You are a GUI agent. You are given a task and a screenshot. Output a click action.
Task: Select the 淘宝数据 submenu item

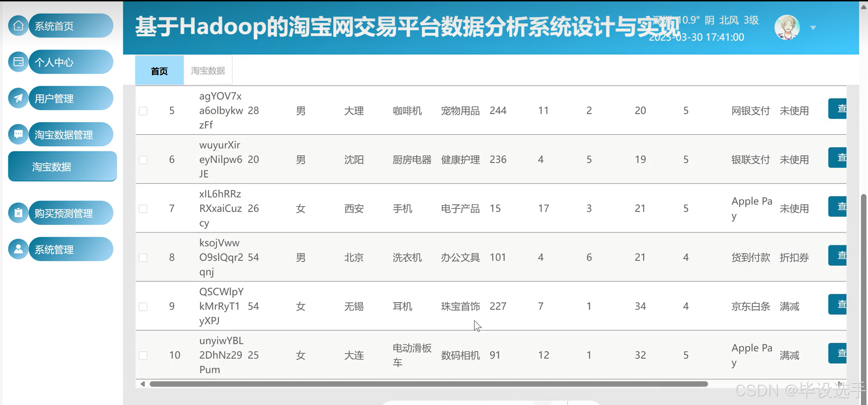pos(62,166)
